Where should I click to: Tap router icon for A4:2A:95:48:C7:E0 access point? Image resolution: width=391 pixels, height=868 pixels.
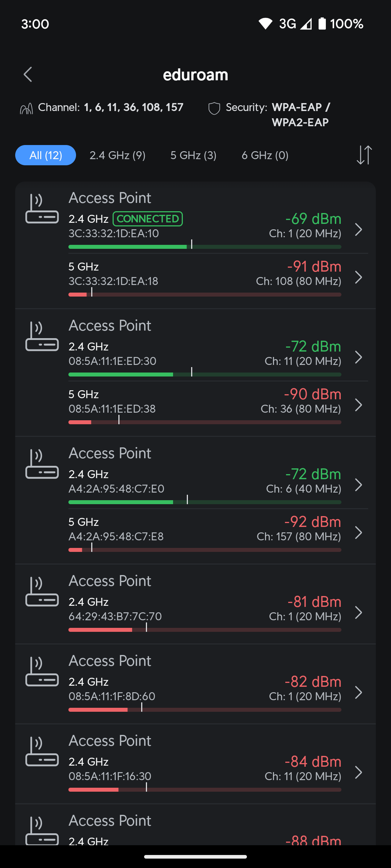pyautogui.click(x=42, y=464)
